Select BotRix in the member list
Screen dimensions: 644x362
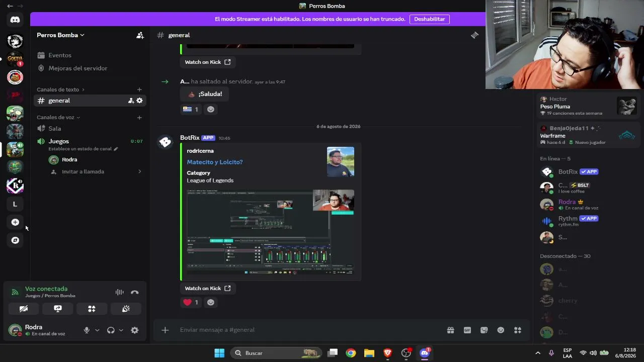[586, 172]
